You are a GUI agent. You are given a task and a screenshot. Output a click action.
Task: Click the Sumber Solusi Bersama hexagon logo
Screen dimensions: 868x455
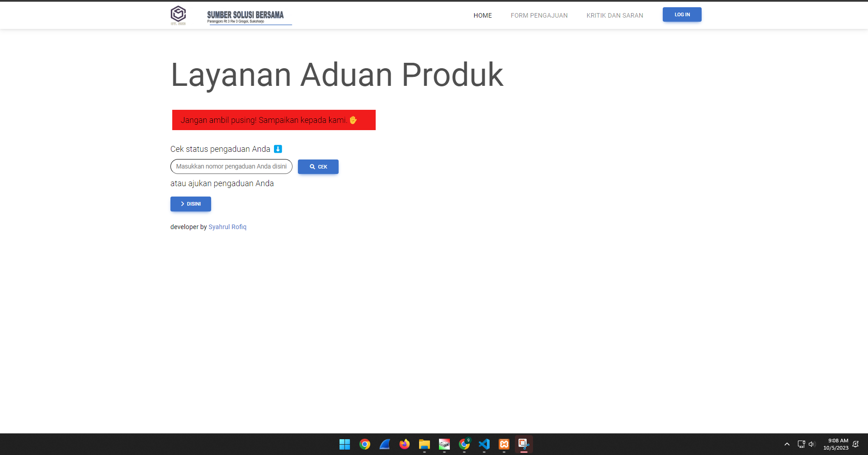(178, 15)
